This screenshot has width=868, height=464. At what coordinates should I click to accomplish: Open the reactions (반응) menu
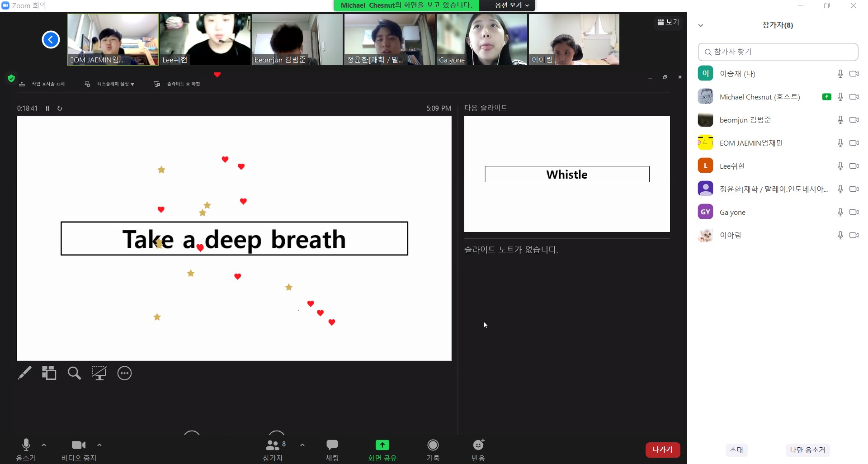[478, 450]
